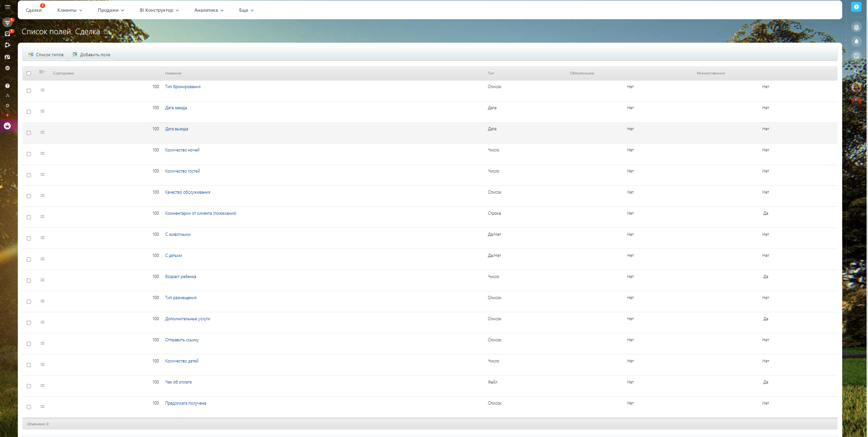Image resolution: width=868 pixels, height=437 pixels.
Task: Open the 'Аналитика' dropdown menu
Action: click(209, 10)
